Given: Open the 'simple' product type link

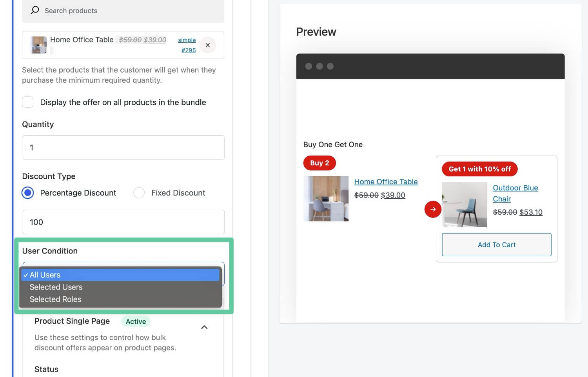Looking at the screenshot, I should click(187, 40).
